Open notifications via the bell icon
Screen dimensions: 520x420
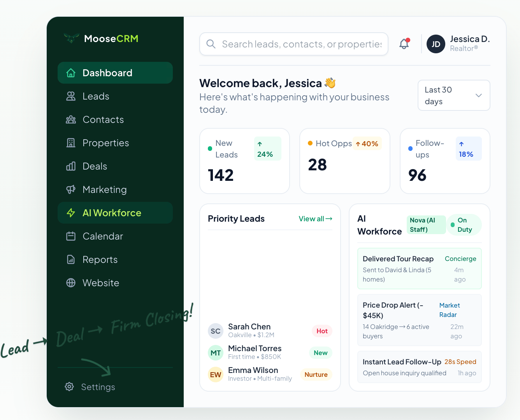[x=404, y=44]
